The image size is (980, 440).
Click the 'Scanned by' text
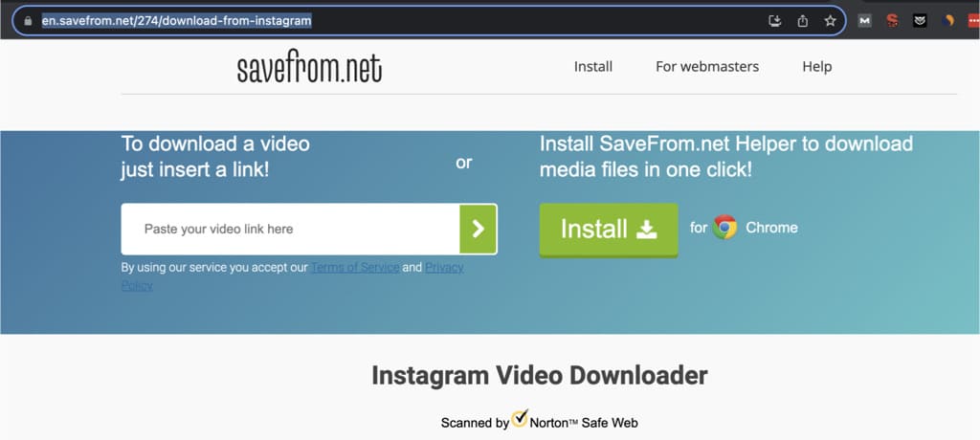pyautogui.click(x=475, y=423)
